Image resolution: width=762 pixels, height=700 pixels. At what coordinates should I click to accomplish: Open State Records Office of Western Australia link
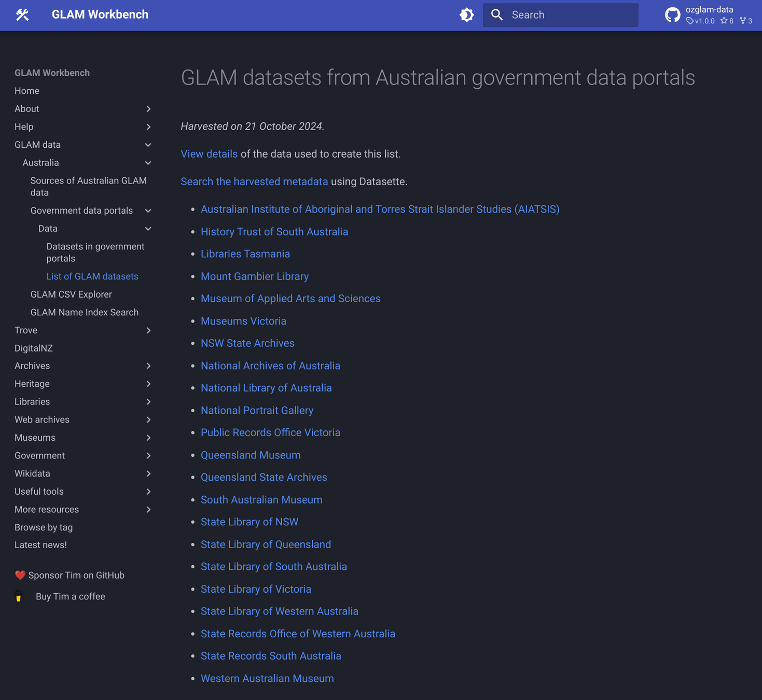(x=298, y=634)
